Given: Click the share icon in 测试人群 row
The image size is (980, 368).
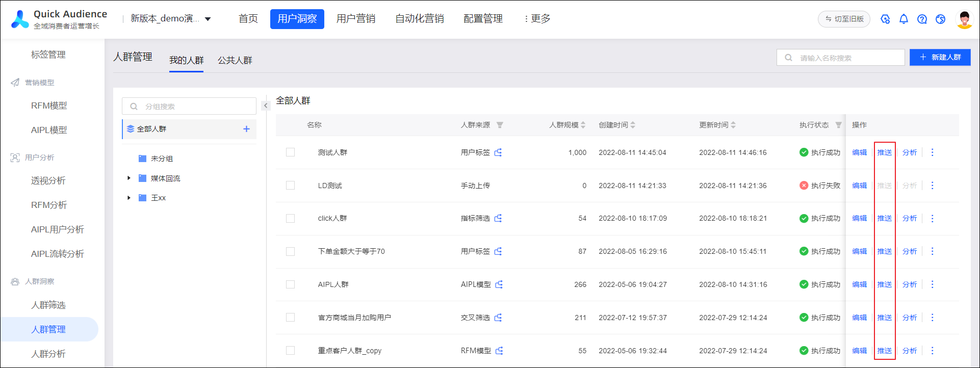Looking at the screenshot, I should click(x=498, y=152).
